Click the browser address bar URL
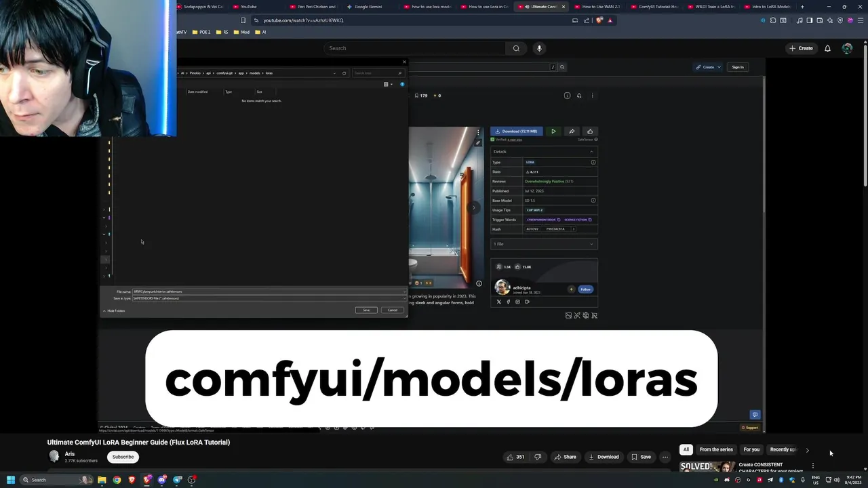The width and height of the screenshot is (868, 488). (303, 20)
